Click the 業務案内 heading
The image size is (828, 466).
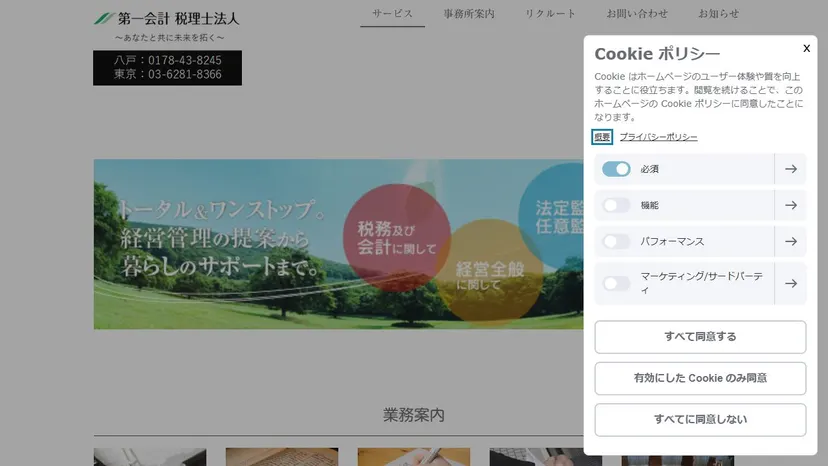click(413, 415)
